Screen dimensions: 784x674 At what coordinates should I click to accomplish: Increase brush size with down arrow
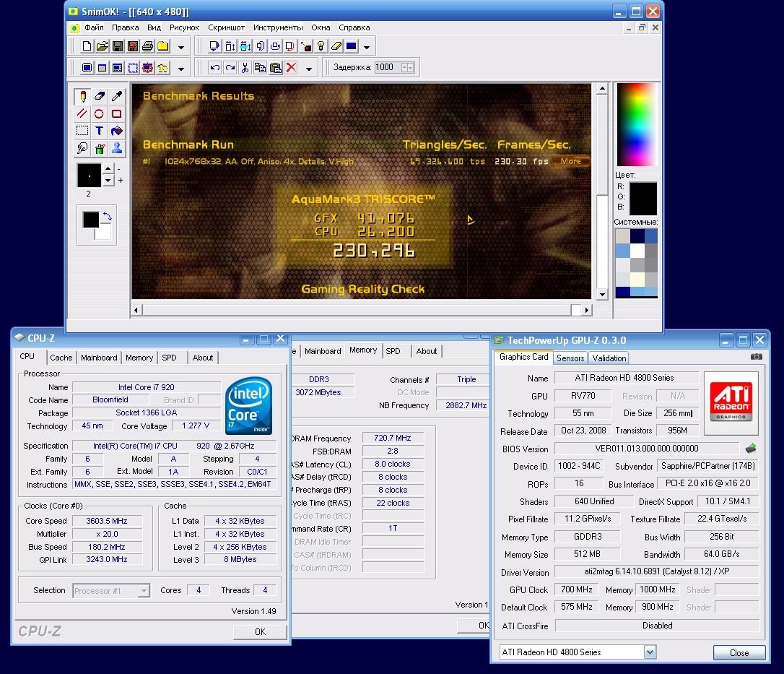(108, 180)
